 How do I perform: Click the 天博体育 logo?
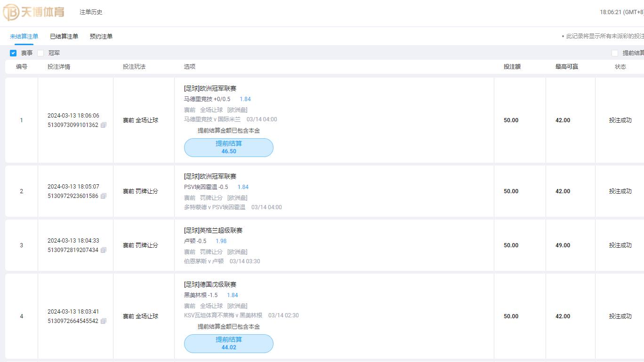(x=33, y=12)
